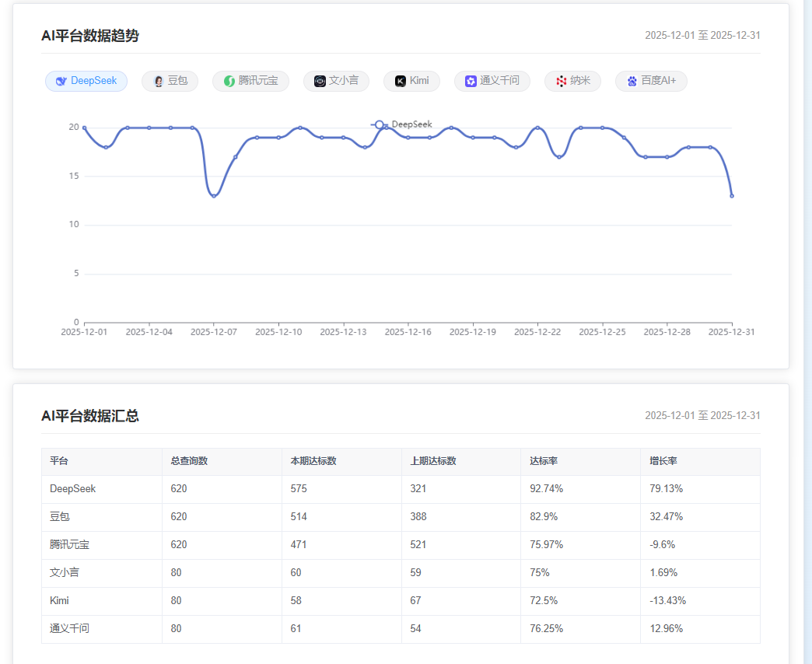Image resolution: width=812 pixels, height=664 pixels.
Task: Switch to the 豆包 platform tab
Action: click(x=170, y=82)
